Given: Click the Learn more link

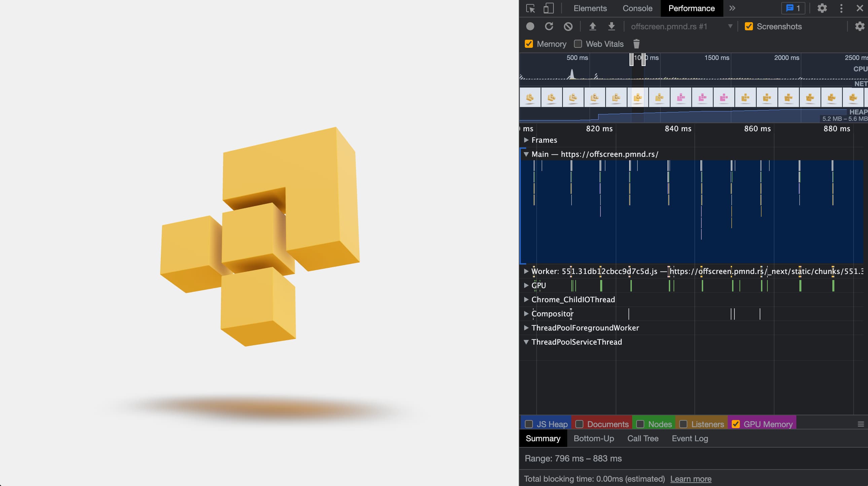Looking at the screenshot, I should 690,479.
